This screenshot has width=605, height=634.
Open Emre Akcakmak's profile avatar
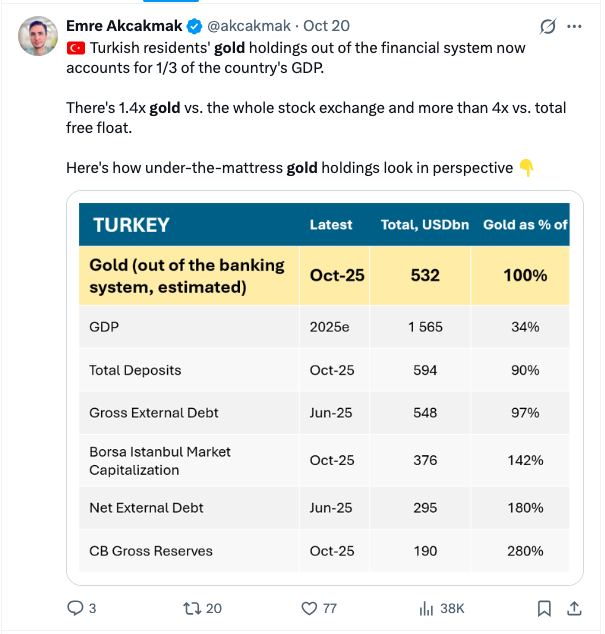(x=37, y=37)
